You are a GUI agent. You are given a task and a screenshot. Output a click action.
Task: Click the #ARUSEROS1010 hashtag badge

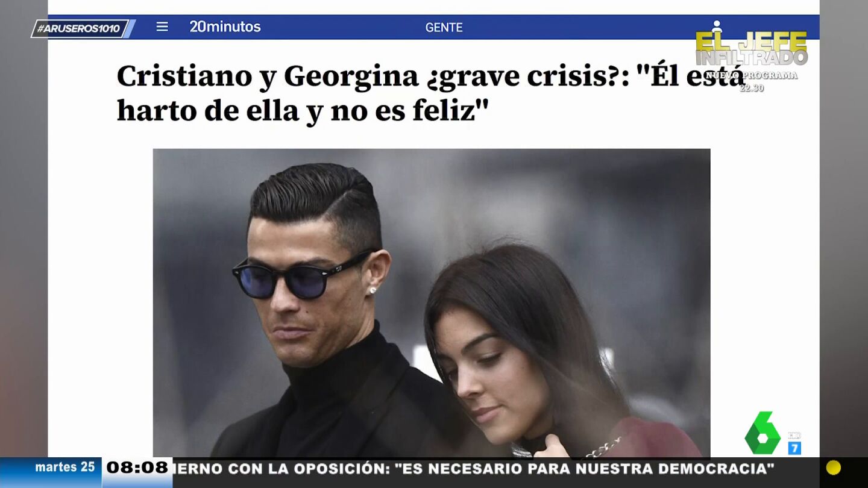(x=79, y=28)
